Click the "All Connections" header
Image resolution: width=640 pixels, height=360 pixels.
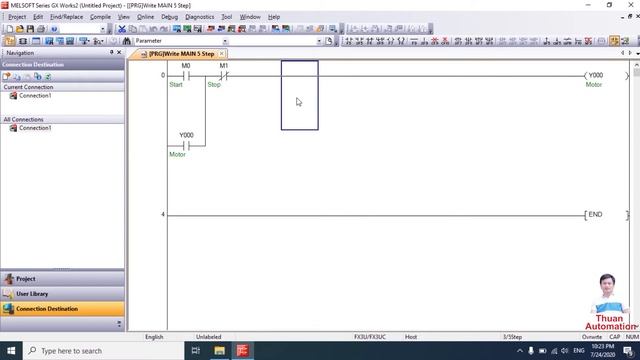(23, 119)
